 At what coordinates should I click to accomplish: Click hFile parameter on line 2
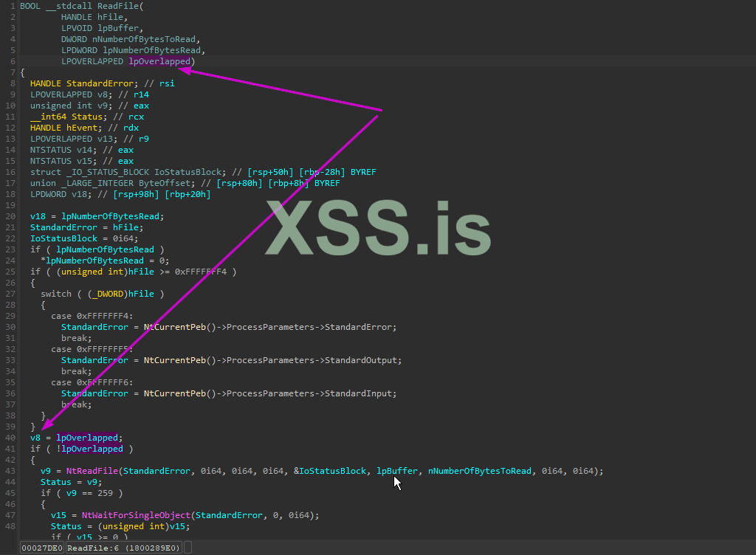click(111, 18)
